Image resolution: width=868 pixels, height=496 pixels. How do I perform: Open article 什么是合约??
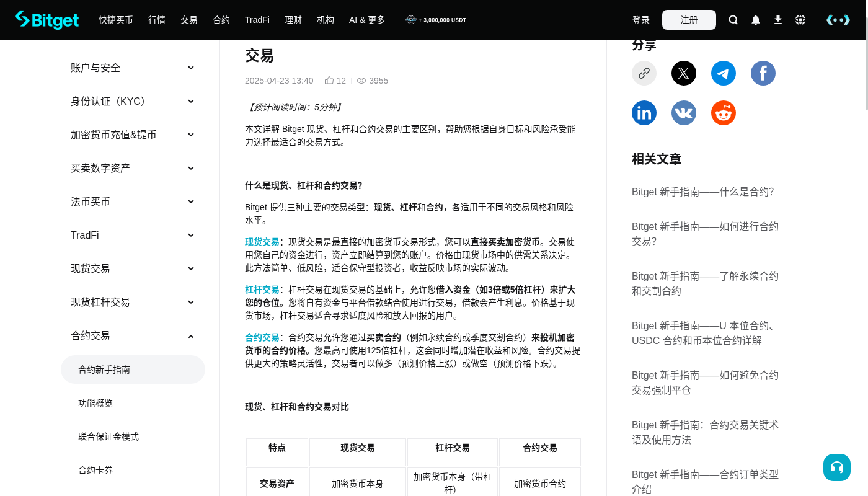703,192
